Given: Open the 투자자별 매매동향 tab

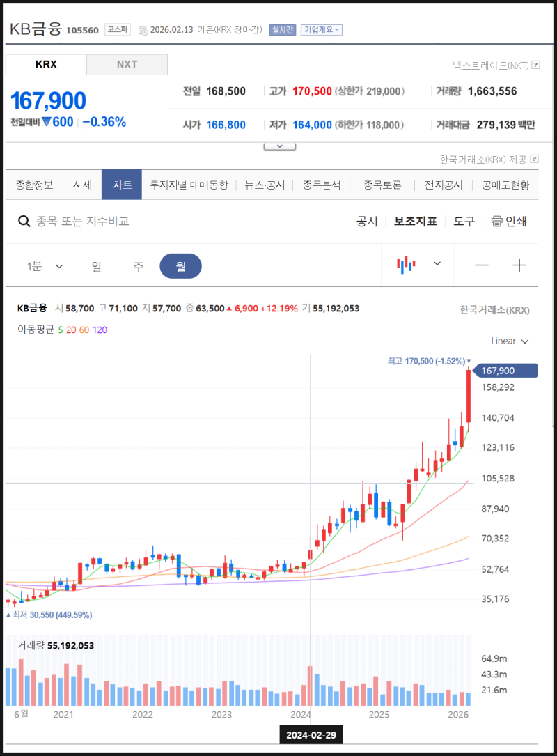Looking at the screenshot, I should [x=189, y=185].
